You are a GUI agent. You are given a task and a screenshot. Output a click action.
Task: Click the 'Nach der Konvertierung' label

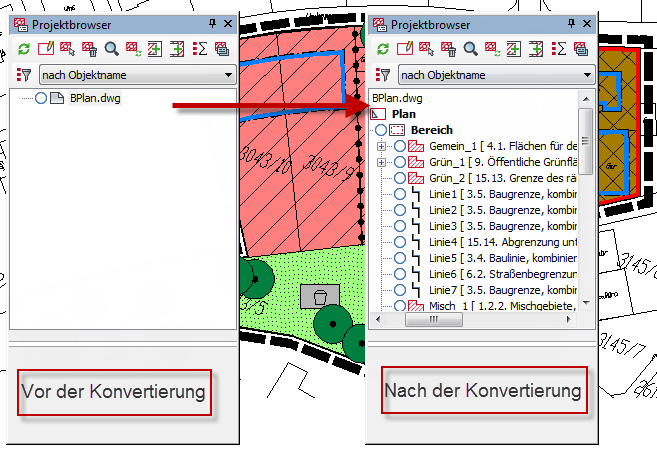click(483, 389)
